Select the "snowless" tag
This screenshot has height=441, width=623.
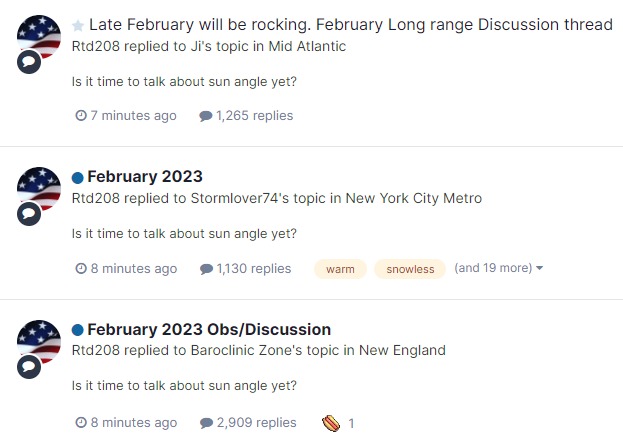tap(410, 269)
